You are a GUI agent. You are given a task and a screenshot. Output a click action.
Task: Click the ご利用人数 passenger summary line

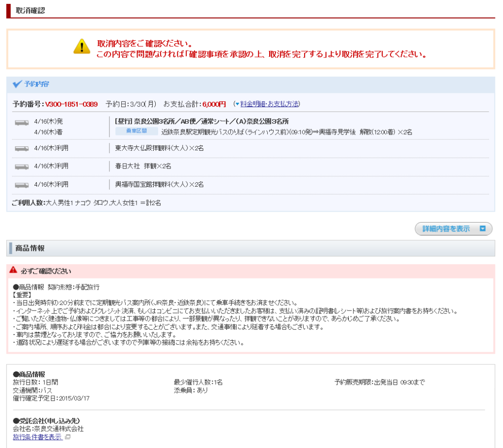(86, 203)
